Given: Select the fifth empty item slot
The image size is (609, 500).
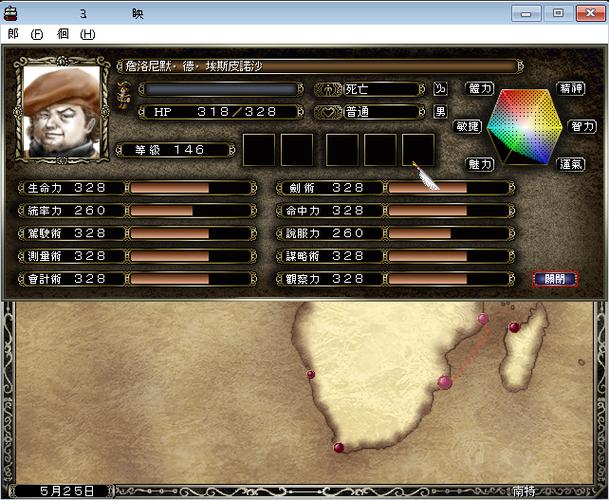Looking at the screenshot, I should [x=418, y=150].
